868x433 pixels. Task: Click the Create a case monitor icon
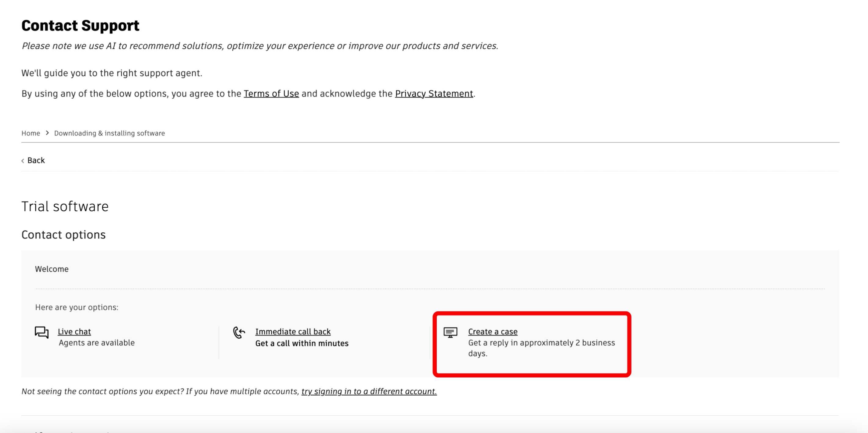[450, 332]
